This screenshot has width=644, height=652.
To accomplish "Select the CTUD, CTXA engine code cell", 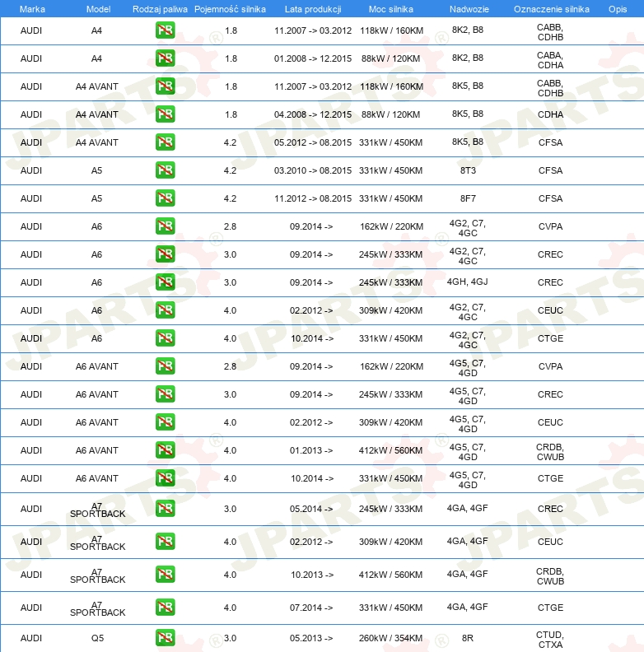I will [550, 638].
